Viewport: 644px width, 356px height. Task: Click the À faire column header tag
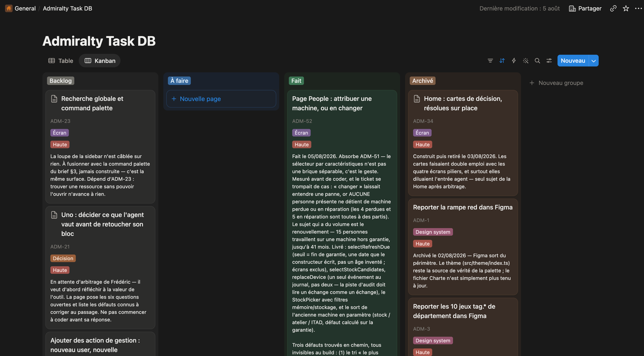179,81
